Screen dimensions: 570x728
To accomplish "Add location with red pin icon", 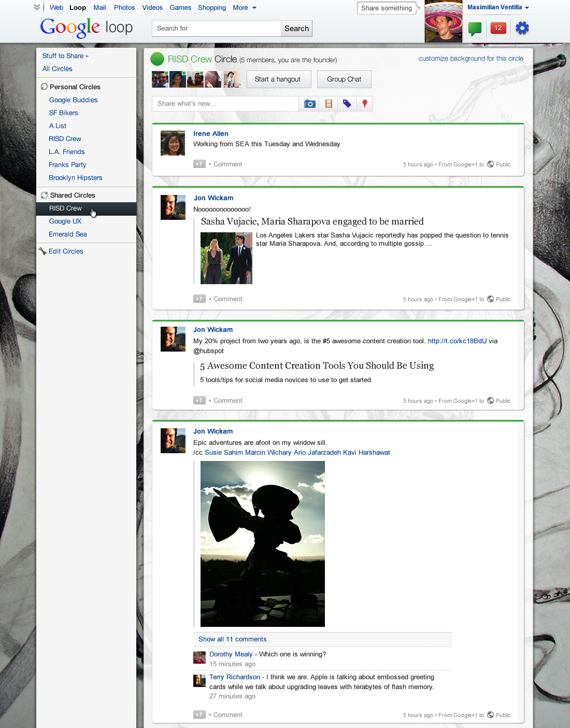I will click(x=365, y=104).
